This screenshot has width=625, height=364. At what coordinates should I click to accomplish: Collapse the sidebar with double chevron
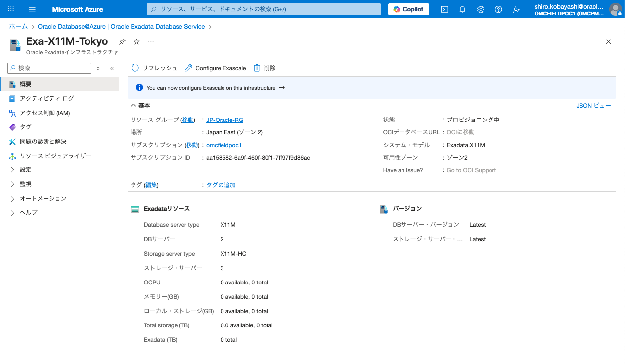point(112,68)
